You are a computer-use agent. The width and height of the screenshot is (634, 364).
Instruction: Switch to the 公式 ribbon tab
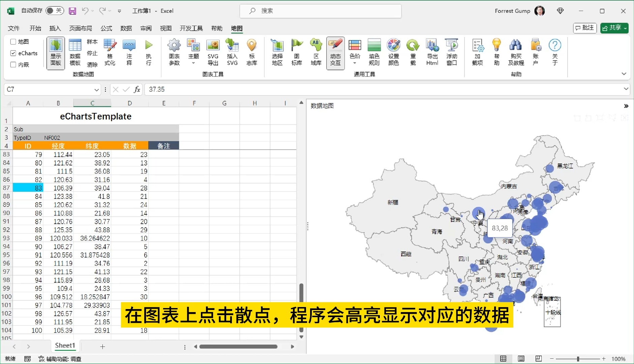[x=106, y=28]
